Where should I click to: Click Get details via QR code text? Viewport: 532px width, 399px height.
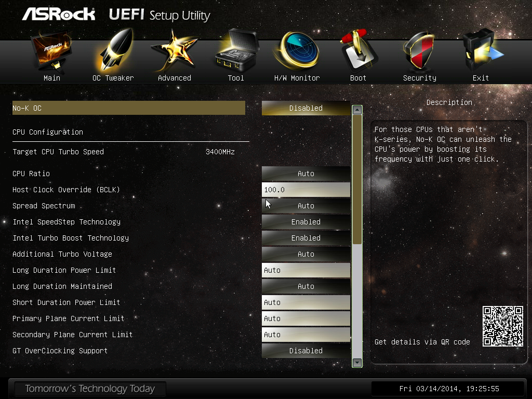[x=422, y=342]
